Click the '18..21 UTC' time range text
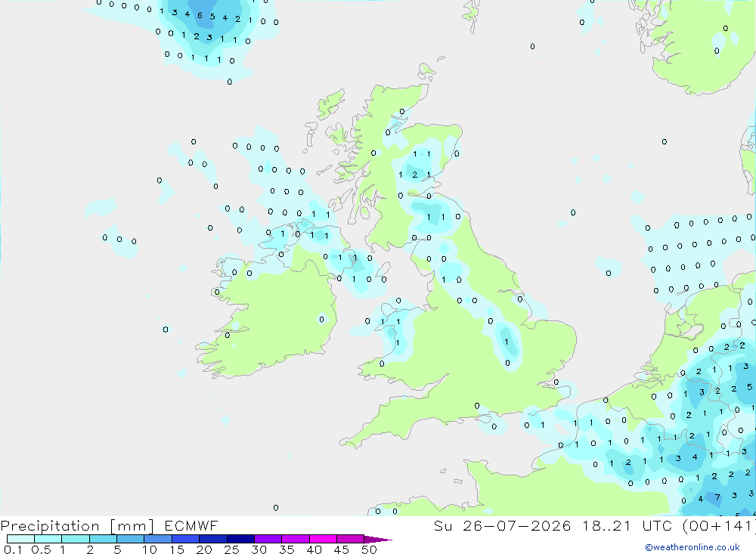Image resolution: width=756 pixels, height=554 pixels. (628, 526)
